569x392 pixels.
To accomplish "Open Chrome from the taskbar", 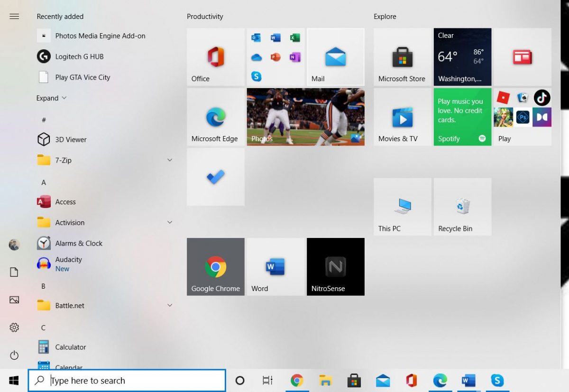I will (x=297, y=381).
